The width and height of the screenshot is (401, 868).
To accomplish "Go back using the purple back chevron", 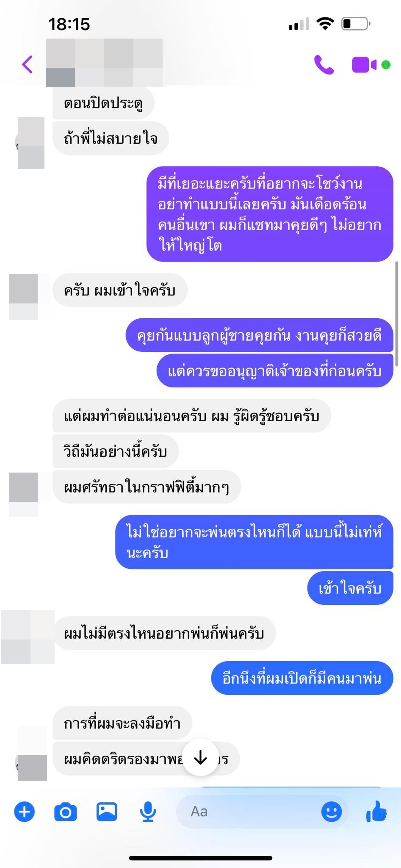I will click(28, 64).
